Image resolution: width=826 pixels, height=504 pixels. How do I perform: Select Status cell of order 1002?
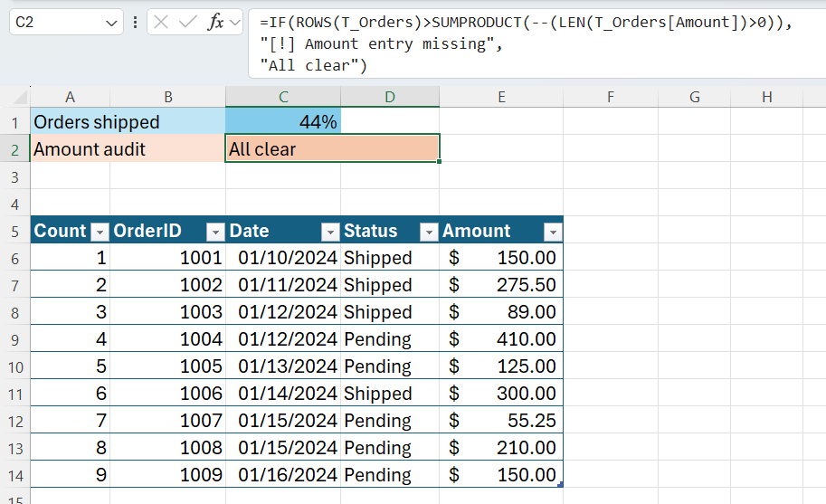(390, 285)
